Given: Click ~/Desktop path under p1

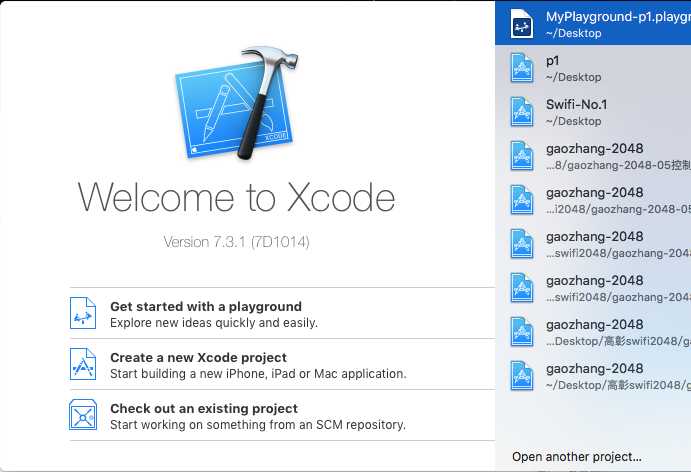Looking at the screenshot, I should [573, 77].
